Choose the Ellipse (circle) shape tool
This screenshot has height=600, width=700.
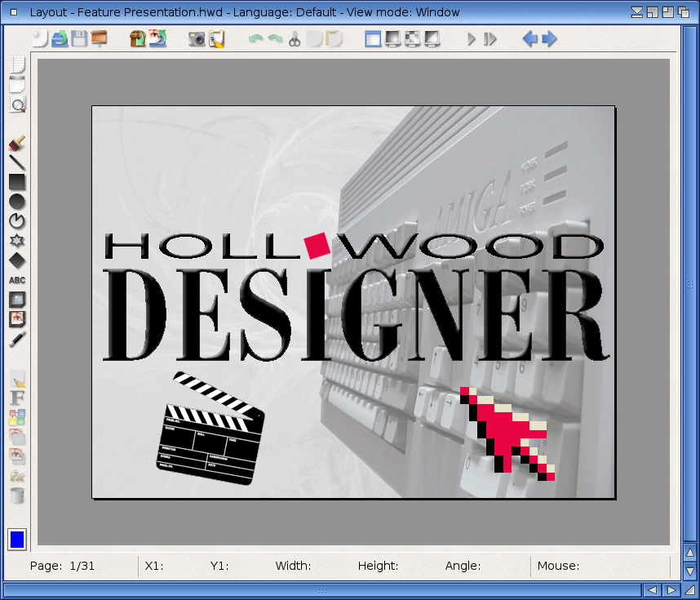pyautogui.click(x=17, y=202)
